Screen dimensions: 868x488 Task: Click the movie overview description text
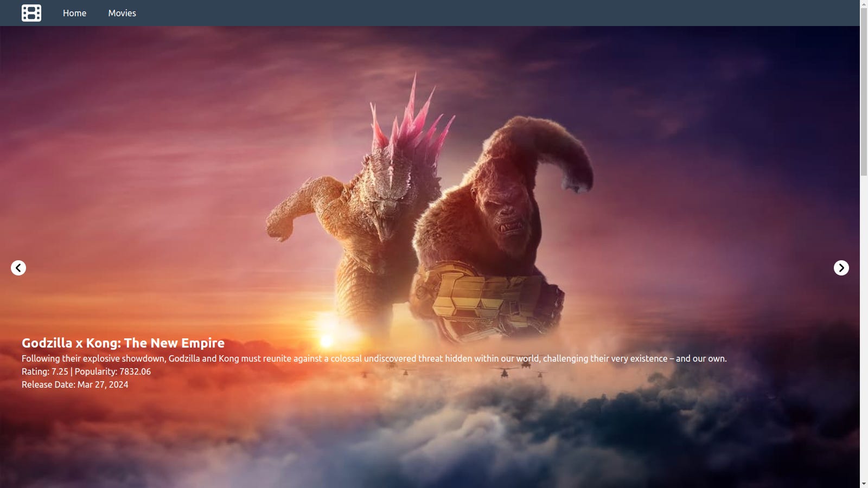point(374,358)
